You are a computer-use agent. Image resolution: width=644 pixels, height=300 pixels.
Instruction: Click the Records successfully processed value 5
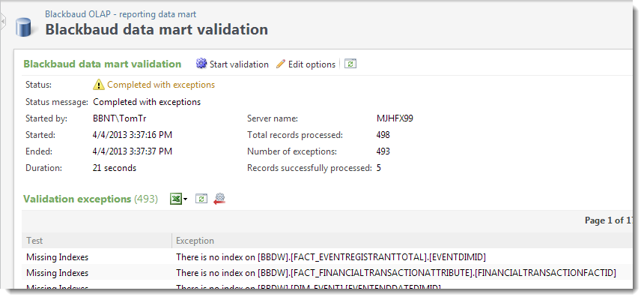pyautogui.click(x=379, y=168)
